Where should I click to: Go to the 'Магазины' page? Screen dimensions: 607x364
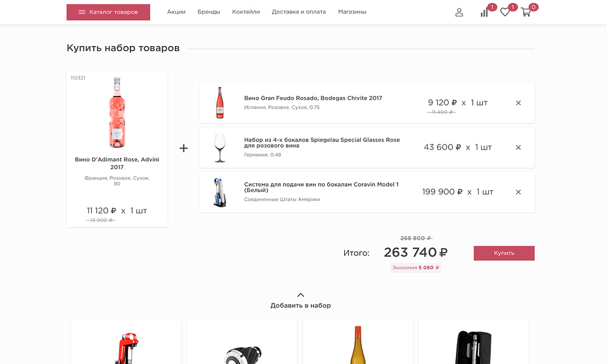click(x=352, y=12)
